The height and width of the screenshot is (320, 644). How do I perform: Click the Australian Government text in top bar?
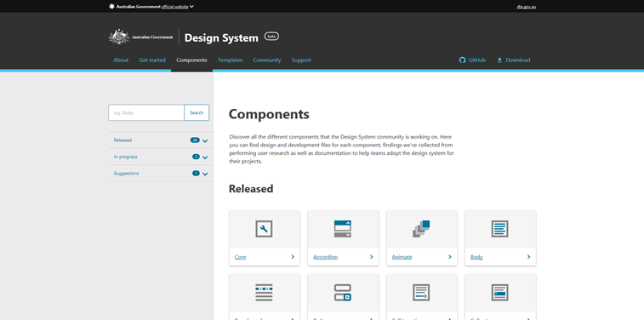139,7
